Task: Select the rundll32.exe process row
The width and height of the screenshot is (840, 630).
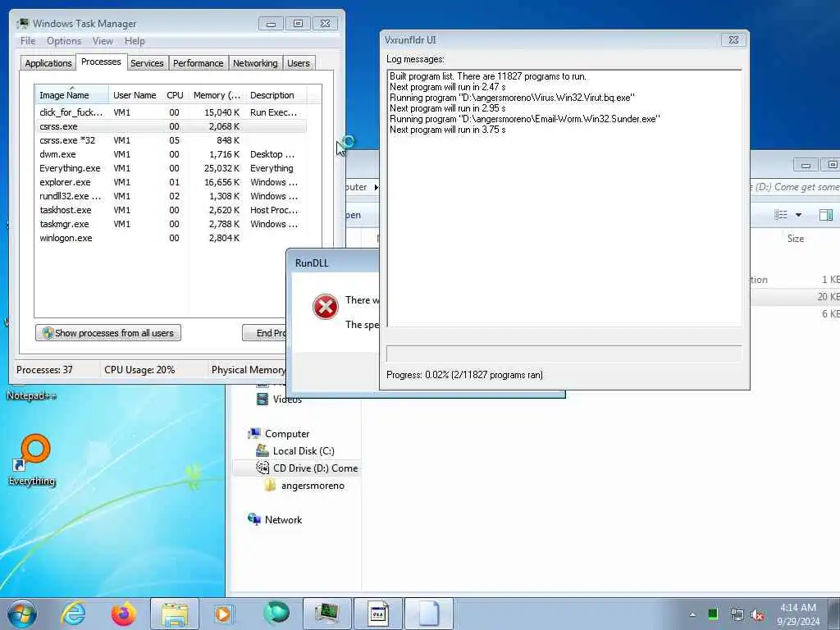Action: (171, 195)
